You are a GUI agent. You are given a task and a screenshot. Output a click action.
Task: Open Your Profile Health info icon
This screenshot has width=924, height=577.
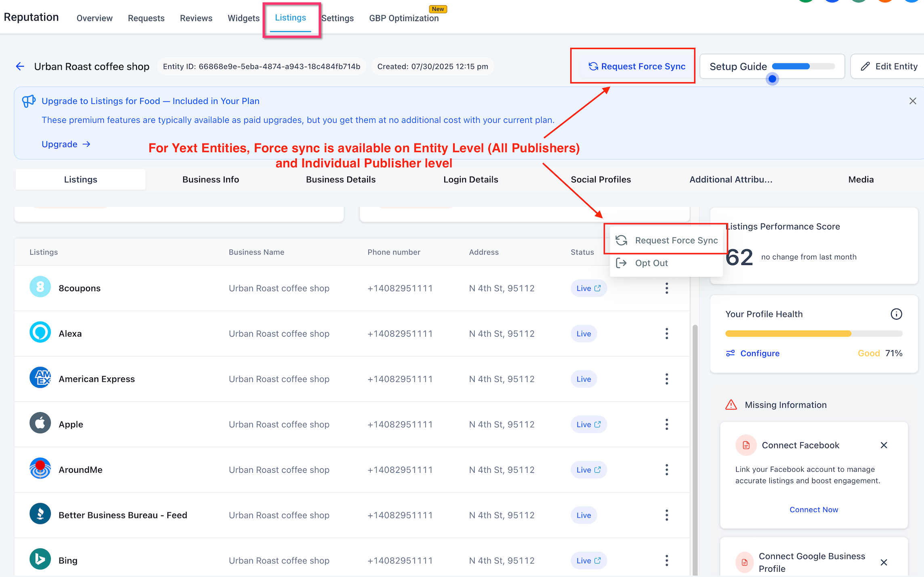click(896, 314)
